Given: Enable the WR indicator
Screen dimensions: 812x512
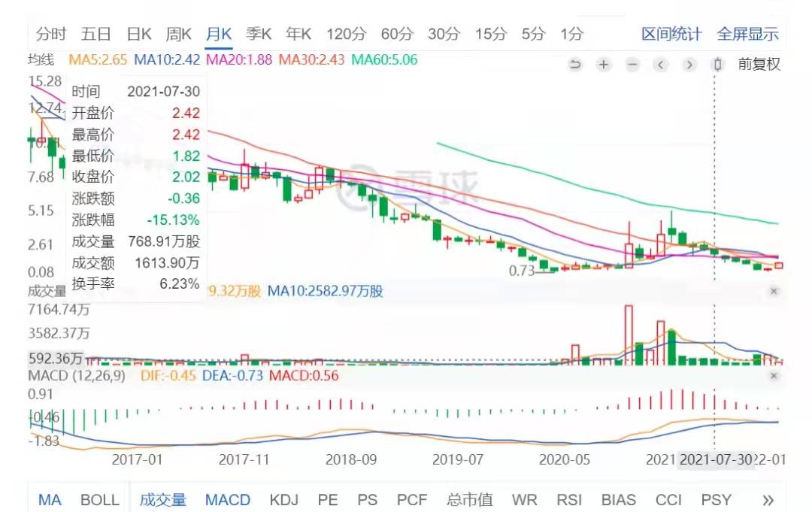Looking at the screenshot, I should click(x=524, y=500).
